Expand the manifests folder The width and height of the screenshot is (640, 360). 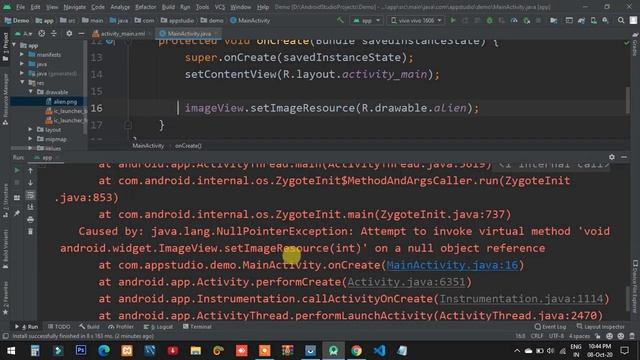pos(22,54)
